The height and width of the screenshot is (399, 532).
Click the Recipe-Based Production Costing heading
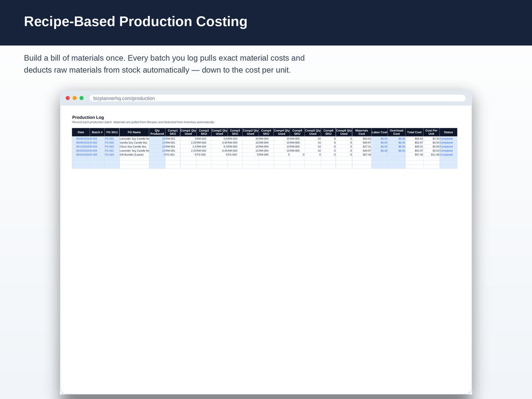click(x=136, y=21)
